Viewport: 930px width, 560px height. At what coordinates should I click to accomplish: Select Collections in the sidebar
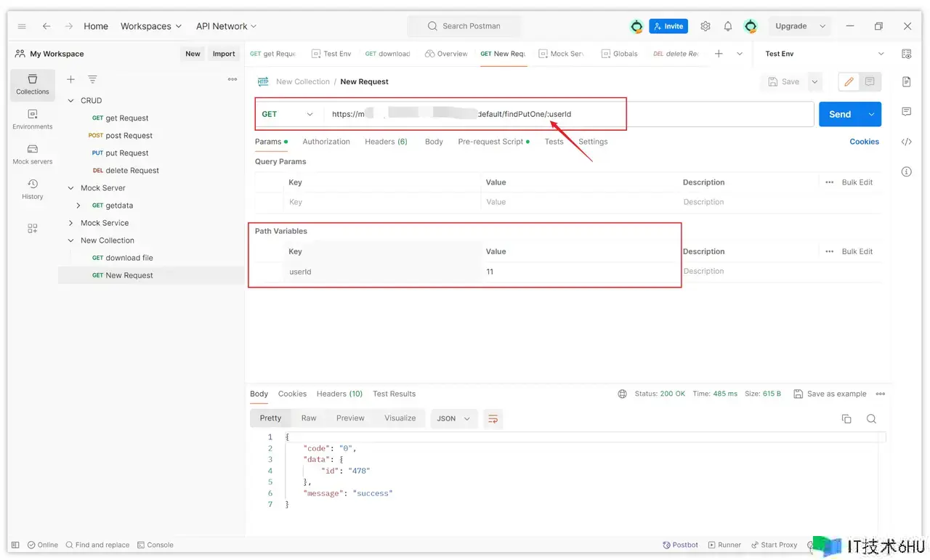(33, 84)
